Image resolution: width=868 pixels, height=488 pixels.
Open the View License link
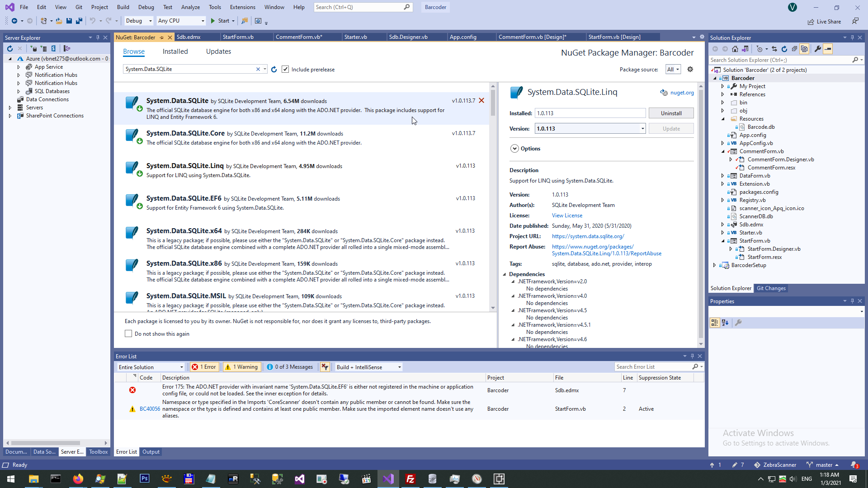coord(567,216)
